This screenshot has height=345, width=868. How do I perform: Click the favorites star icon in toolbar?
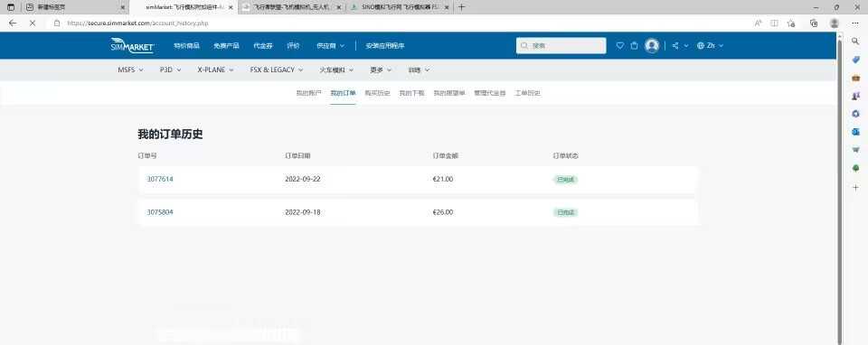791,23
